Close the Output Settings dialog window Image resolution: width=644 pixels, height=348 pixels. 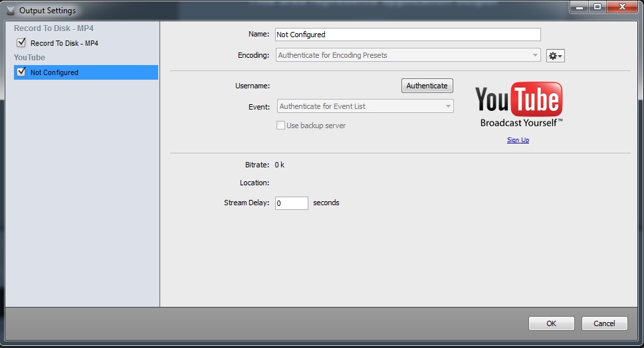click(x=623, y=8)
